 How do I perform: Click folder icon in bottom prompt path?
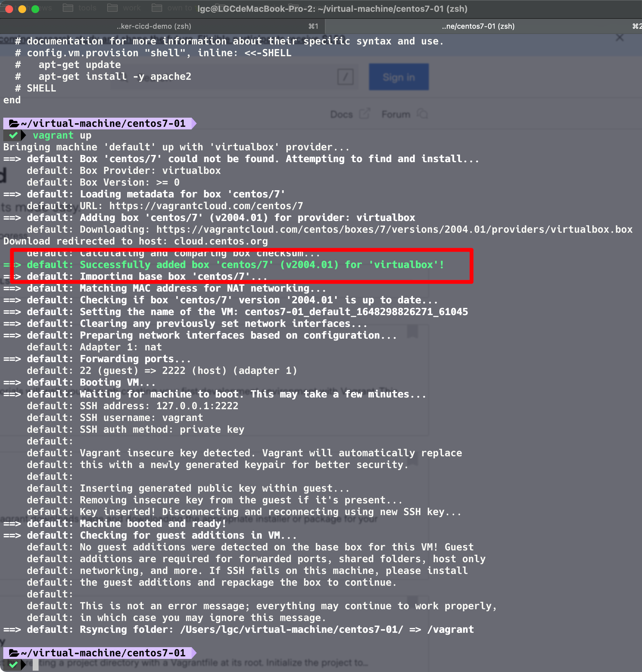point(14,653)
